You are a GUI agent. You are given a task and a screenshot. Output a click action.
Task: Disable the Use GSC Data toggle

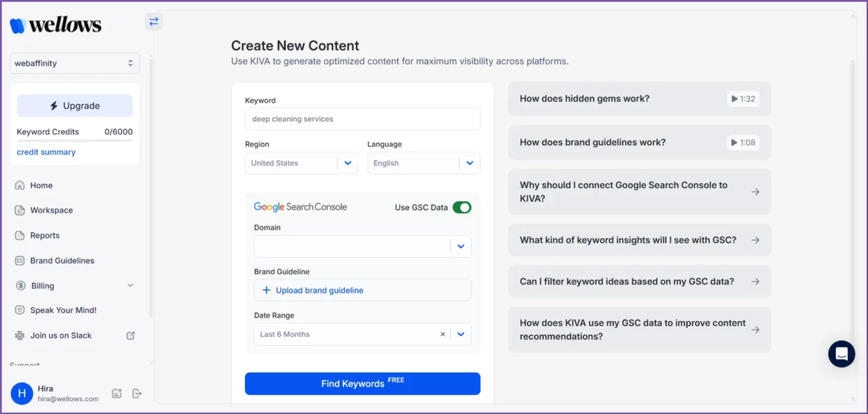coord(462,207)
